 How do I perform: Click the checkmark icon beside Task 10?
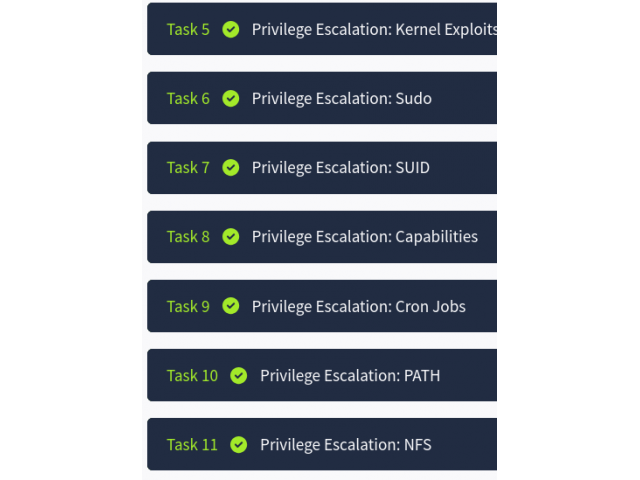click(239, 376)
